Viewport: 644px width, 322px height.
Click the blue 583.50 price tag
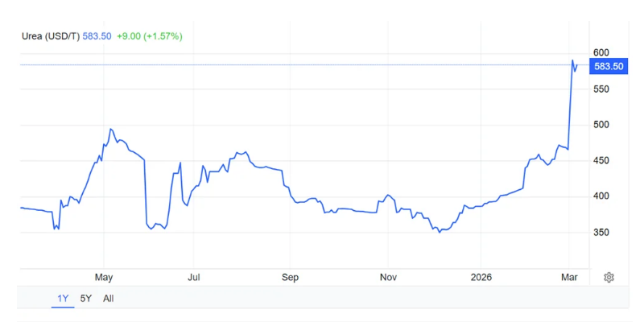(x=609, y=66)
